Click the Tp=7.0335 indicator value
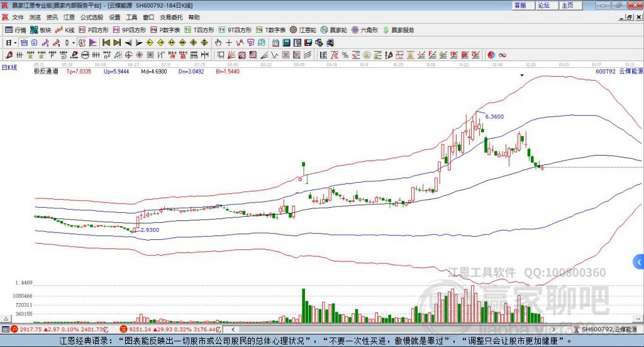Image resolution: width=644 pixels, height=347 pixels. pyautogui.click(x=79, y=71)
